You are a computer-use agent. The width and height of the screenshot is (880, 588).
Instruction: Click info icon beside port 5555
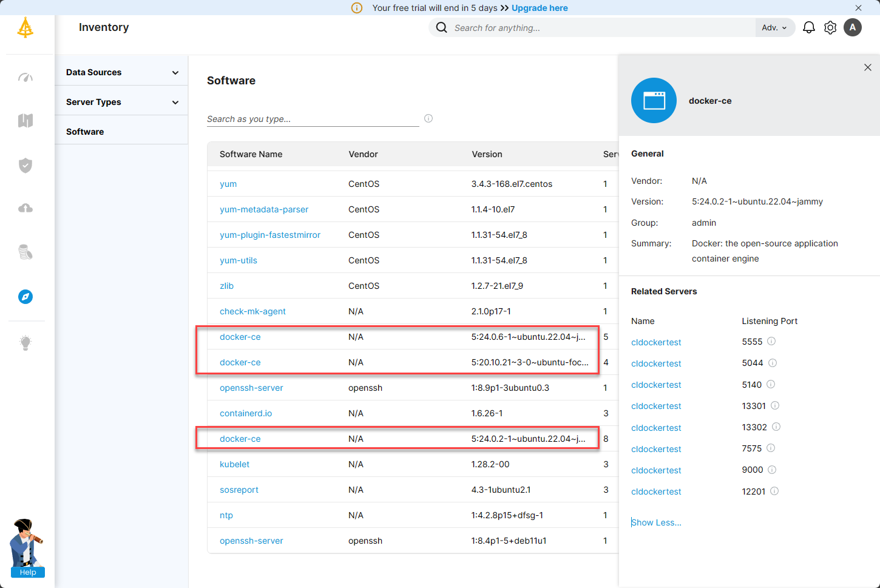(x=771, y=342)
